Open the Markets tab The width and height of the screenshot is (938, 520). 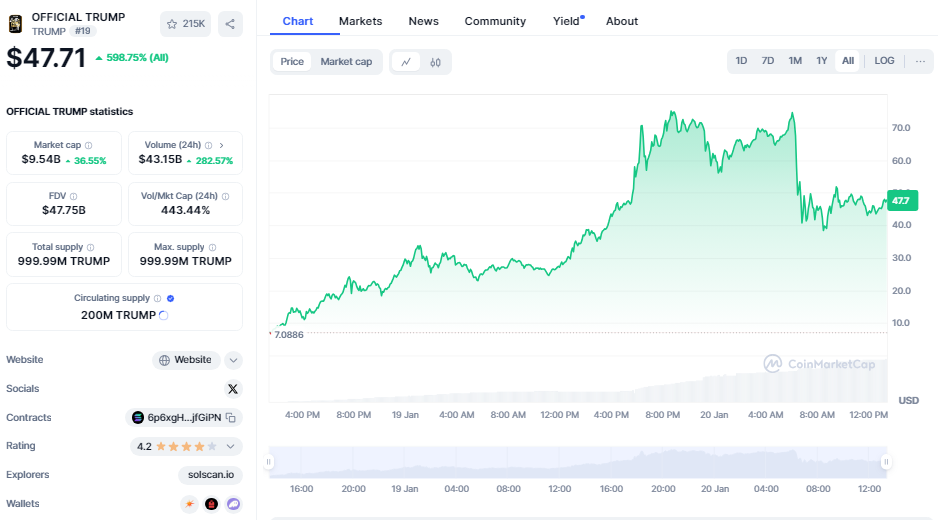[x=360, y=22]
